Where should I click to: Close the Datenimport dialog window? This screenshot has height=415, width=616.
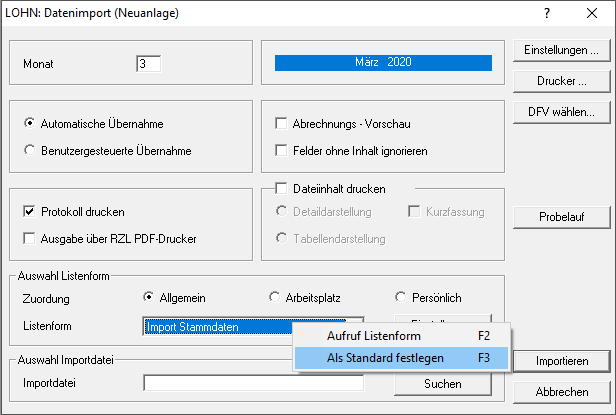click(592, 15)
